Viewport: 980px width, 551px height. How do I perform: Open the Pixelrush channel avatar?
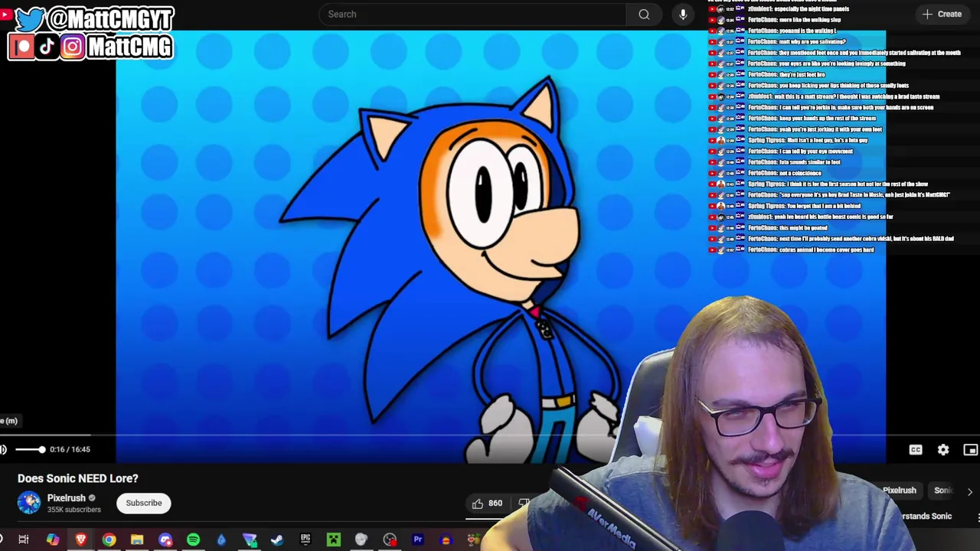pyautogui.click(x=29, y=503)
